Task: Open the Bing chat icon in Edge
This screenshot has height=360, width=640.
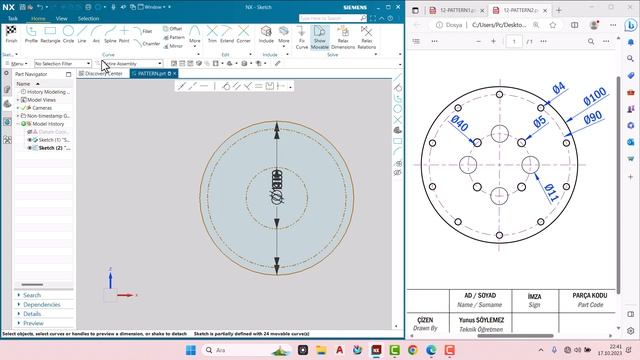Action: [x=631, y=25]
